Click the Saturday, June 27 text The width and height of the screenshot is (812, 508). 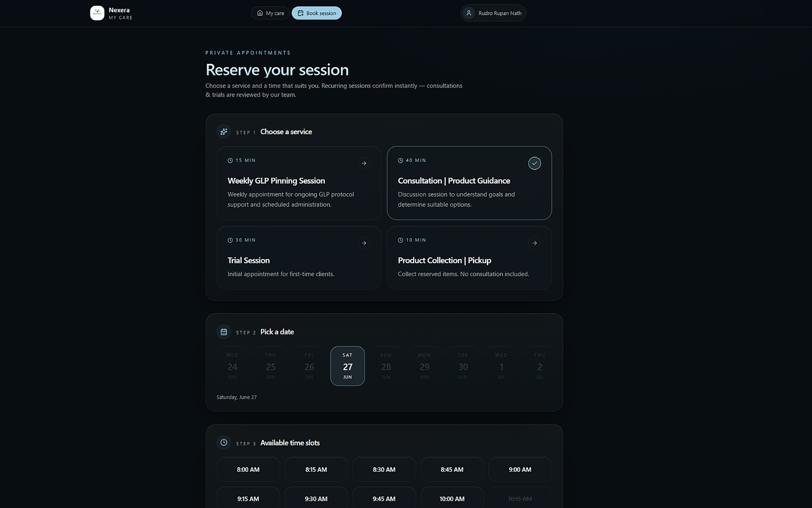236,397
